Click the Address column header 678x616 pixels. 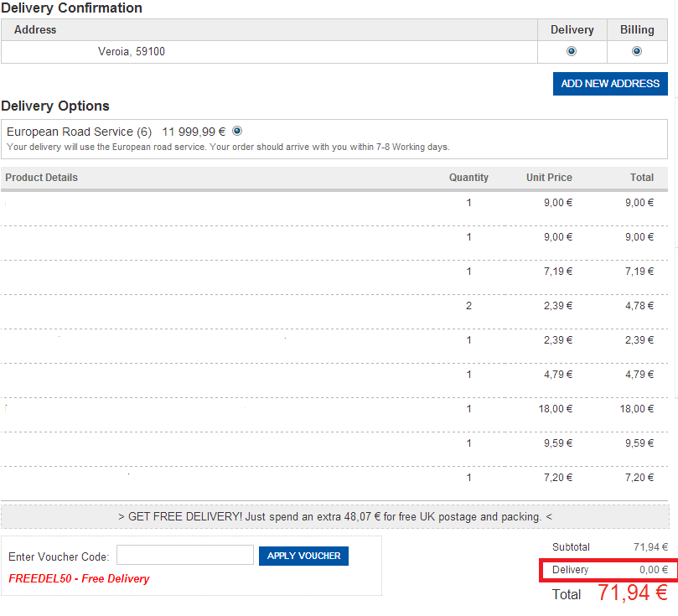[x=35, y=30]
